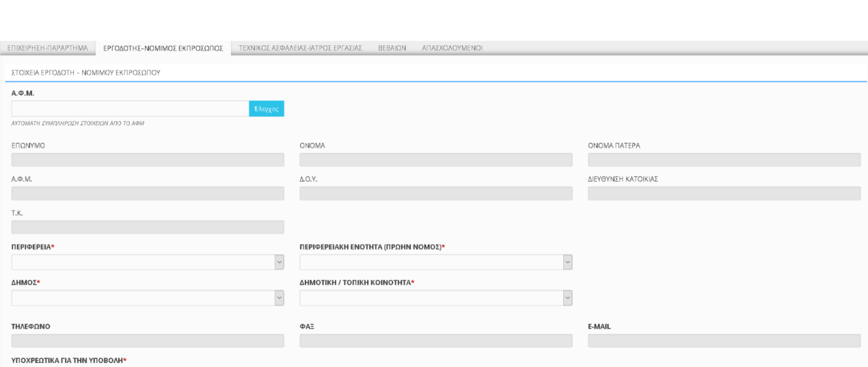The width and height of the screenshot is (868, 367).
Task: Click the E-MAIL input field
Action: coord(724,340)
